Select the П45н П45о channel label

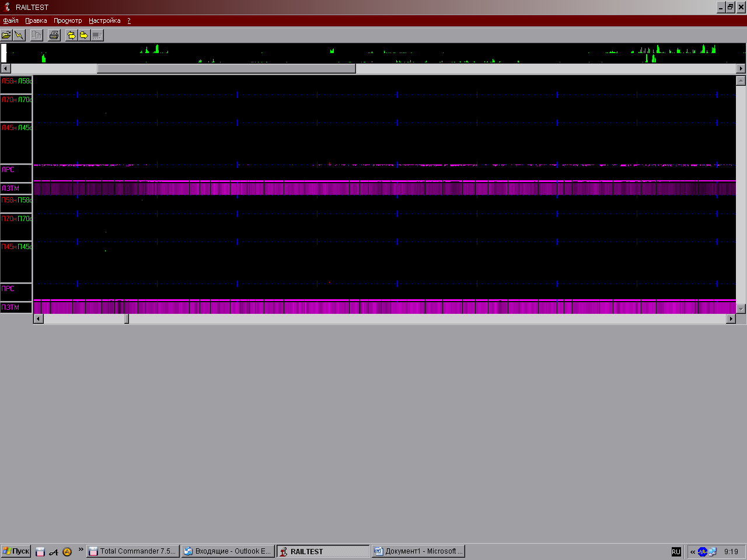click(x=16, y=262)
